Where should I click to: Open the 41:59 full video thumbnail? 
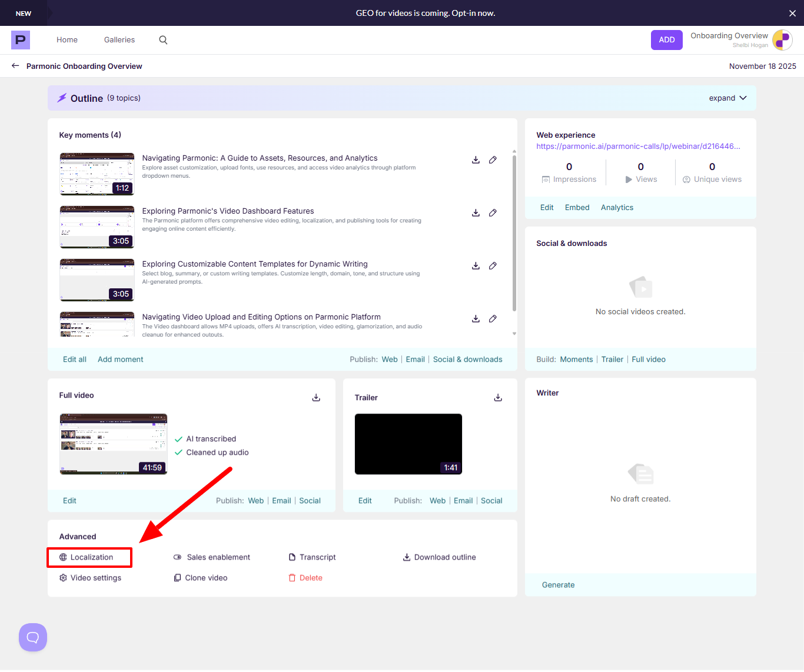114,444
